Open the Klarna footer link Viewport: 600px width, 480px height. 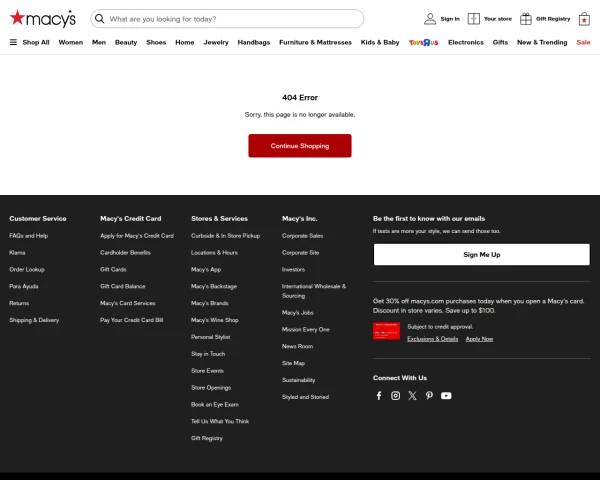(x=17, y=253)
